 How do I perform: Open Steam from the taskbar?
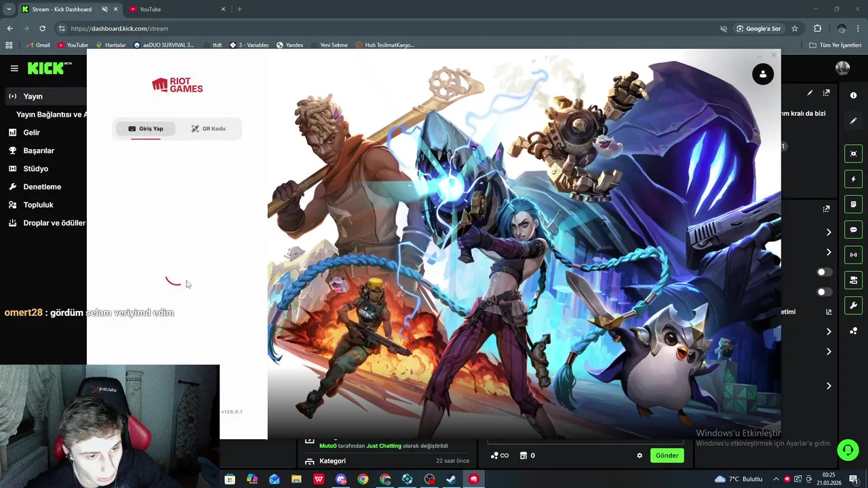[451, 479]
